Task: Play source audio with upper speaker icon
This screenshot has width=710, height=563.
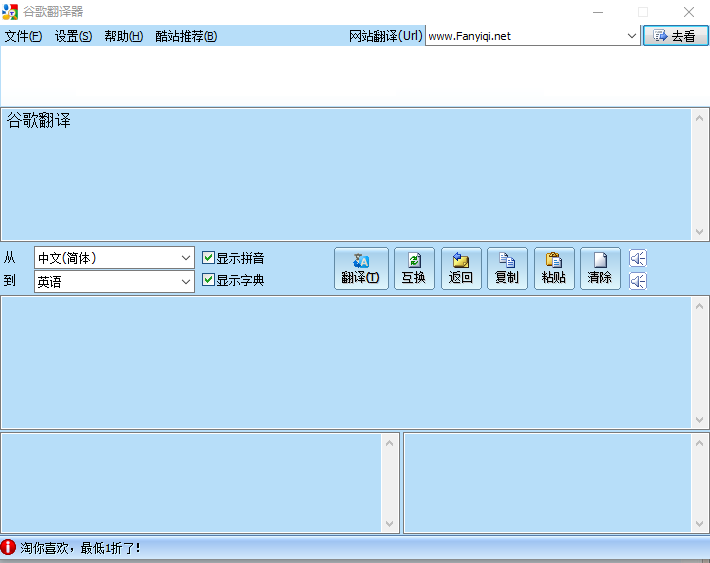Action: pyautogui.click(x=638, y=258)
